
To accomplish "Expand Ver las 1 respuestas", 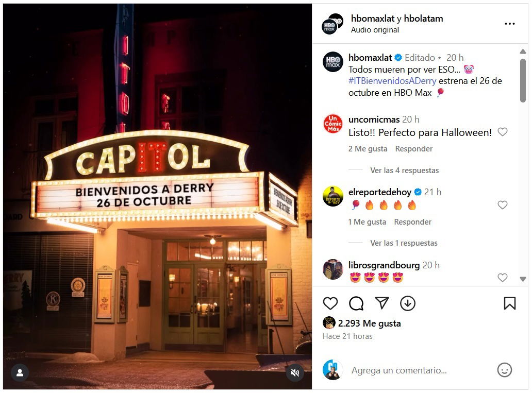I will pos(404,243).
